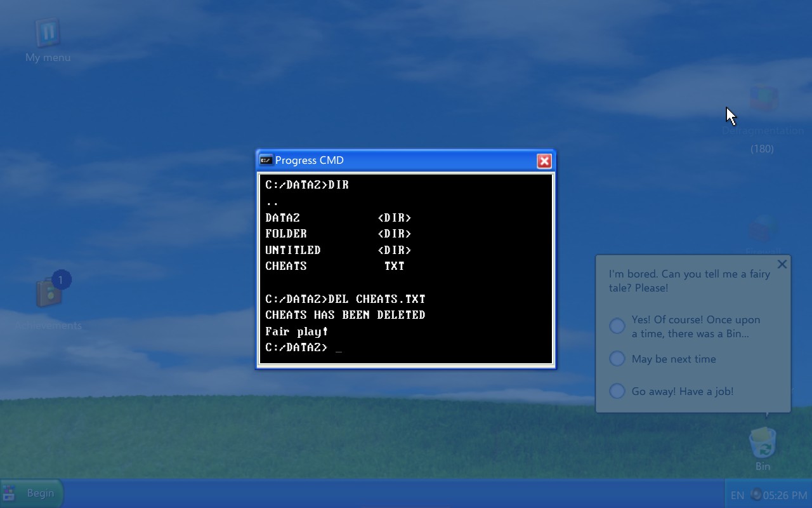Click the system tray disc icon
This screenshot has height=508, width=812.
pyautogui.click(x=756, y=495)
